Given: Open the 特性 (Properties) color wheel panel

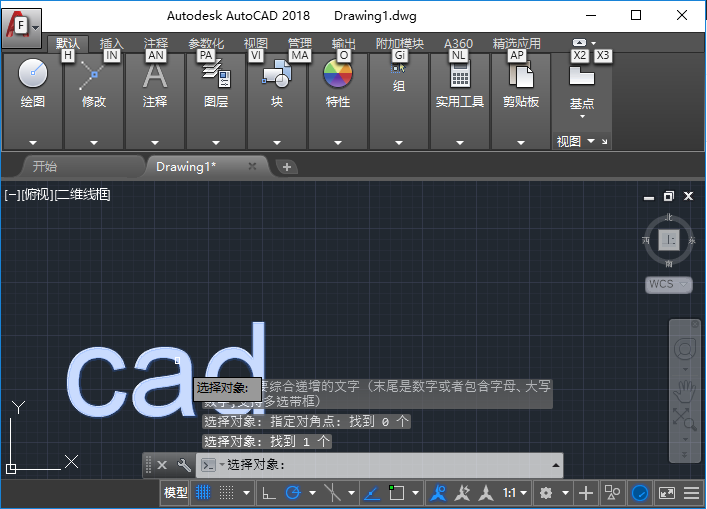Looking at the screenshot, I should 338,83.
